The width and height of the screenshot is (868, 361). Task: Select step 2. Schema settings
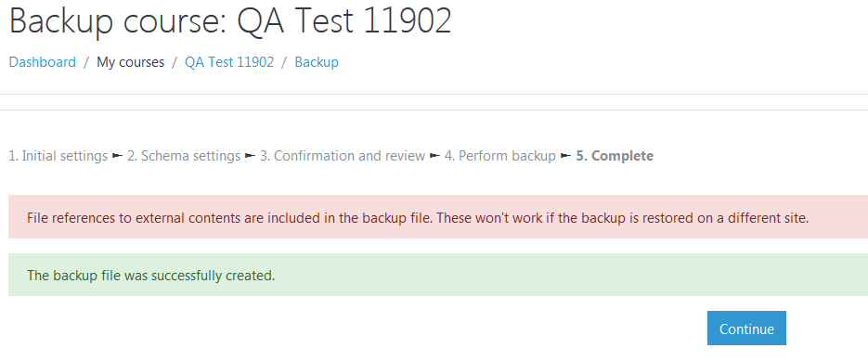(184, 156)
